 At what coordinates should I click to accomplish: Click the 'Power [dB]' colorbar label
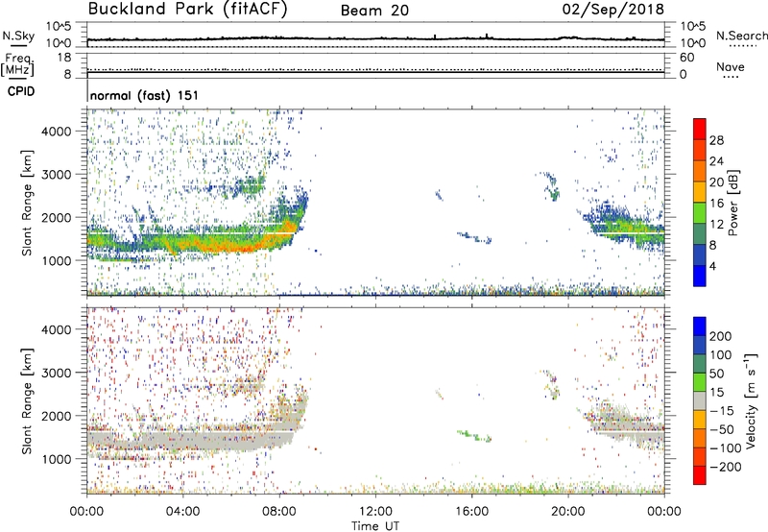tap(732, 203)
